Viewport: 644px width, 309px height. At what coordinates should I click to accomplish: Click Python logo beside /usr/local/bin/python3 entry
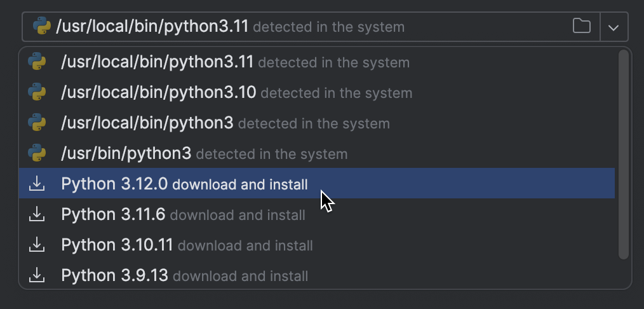(37, 123)
